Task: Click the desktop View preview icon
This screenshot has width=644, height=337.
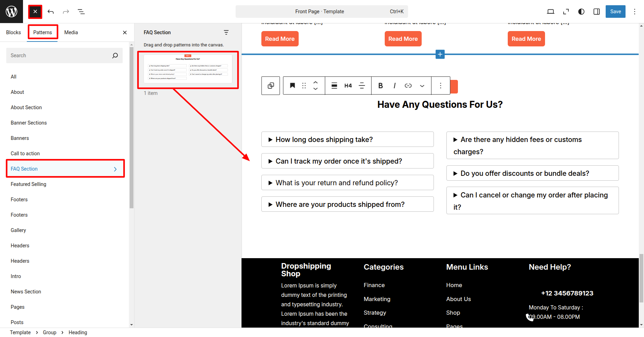Action: coord(551,12)
